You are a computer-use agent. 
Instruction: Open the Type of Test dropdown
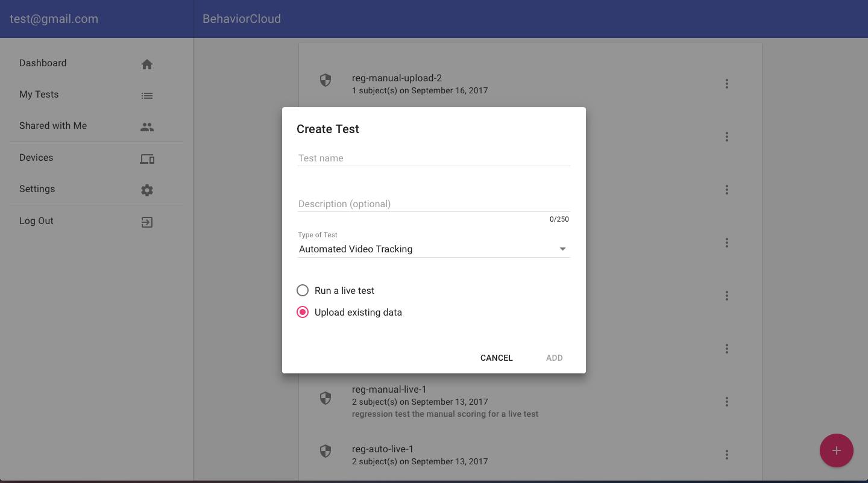point(433,249)
